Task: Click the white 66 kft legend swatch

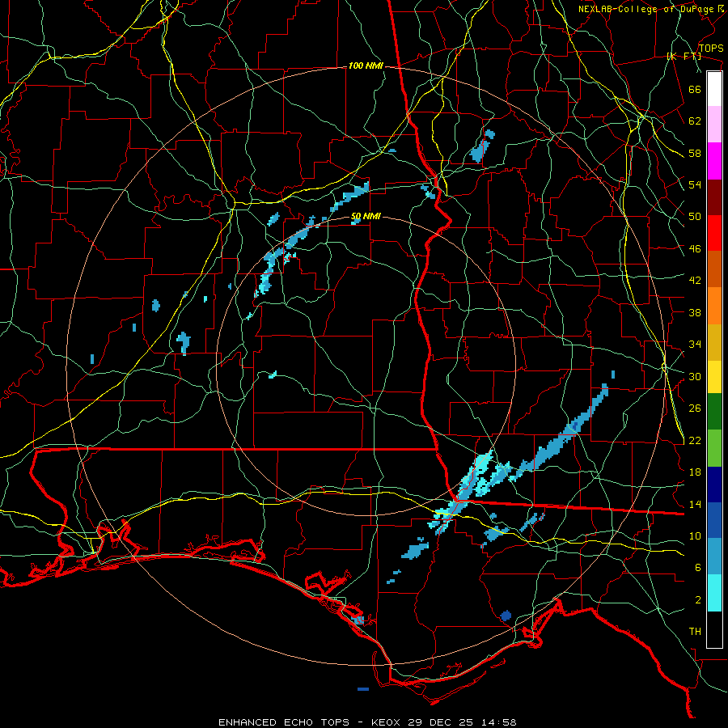Action: 714,89
